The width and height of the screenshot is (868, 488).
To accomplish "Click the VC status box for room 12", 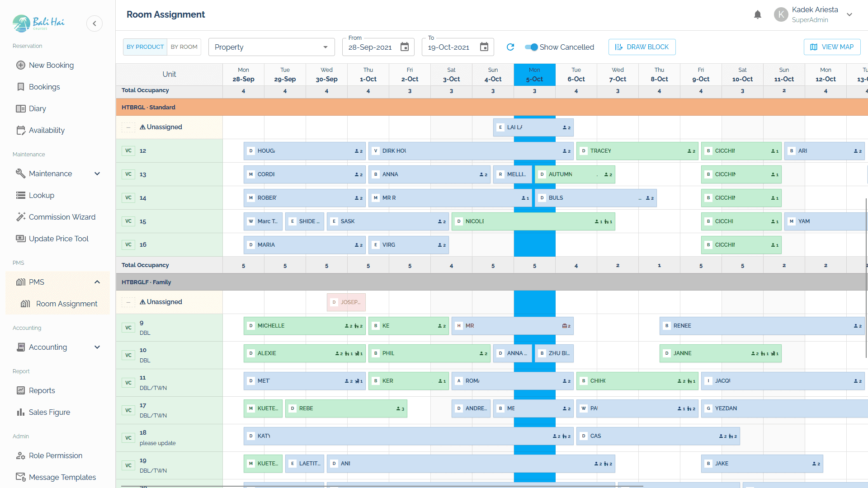I will (x=128, y=151).
